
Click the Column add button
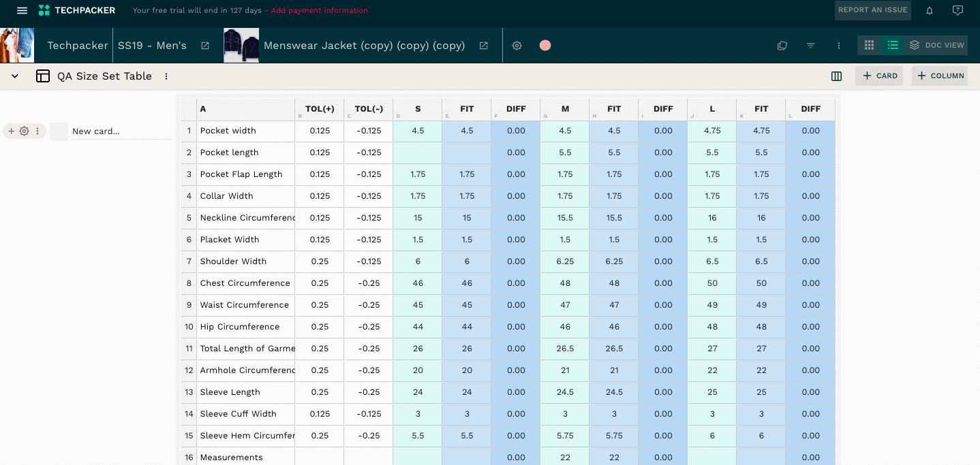(x=940, y=76)
